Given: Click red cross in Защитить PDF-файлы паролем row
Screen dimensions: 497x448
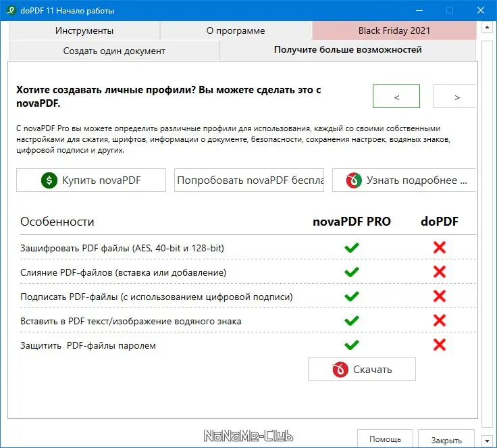Looking at the screenshot, I should 440,345.
